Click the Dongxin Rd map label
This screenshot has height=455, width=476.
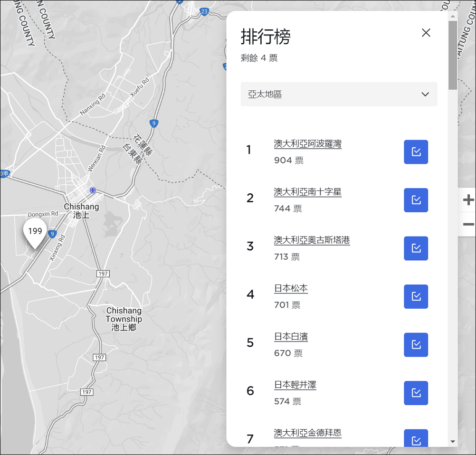coord(43,214)
